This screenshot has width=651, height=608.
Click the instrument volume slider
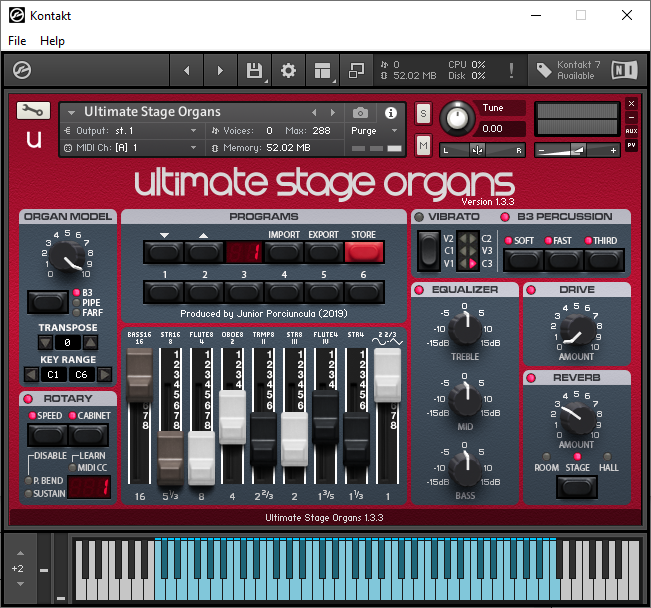578,150
